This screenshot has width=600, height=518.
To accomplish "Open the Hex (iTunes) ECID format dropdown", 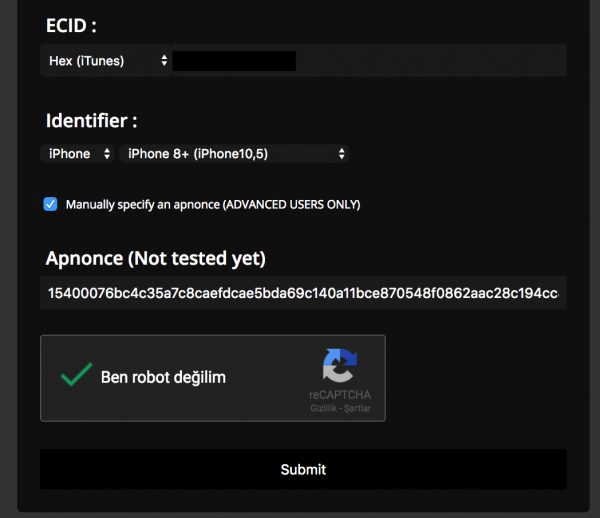I will point(107,61).
